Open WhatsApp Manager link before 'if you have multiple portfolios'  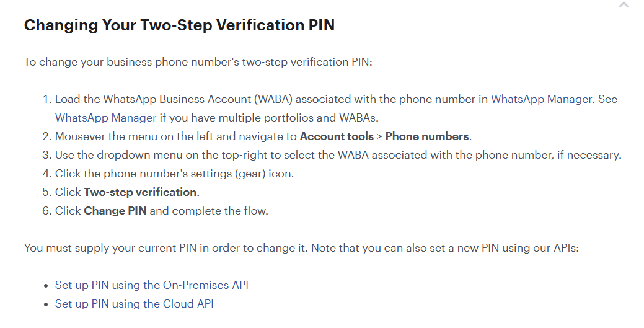coord(105,118)
